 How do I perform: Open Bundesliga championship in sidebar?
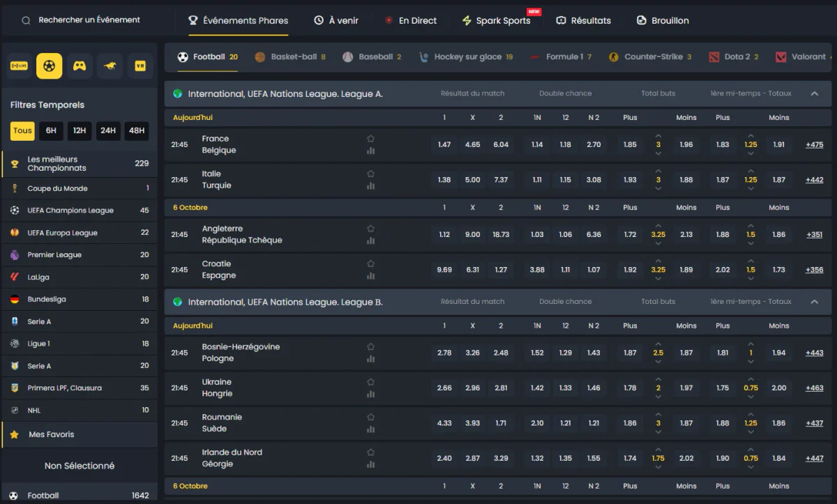[80, 299]
